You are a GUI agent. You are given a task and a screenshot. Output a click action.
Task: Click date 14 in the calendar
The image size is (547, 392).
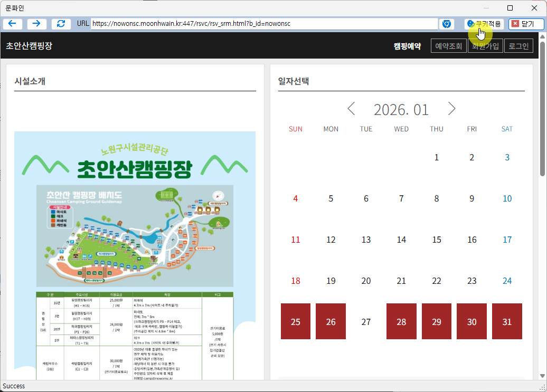(x=401, y=240)
